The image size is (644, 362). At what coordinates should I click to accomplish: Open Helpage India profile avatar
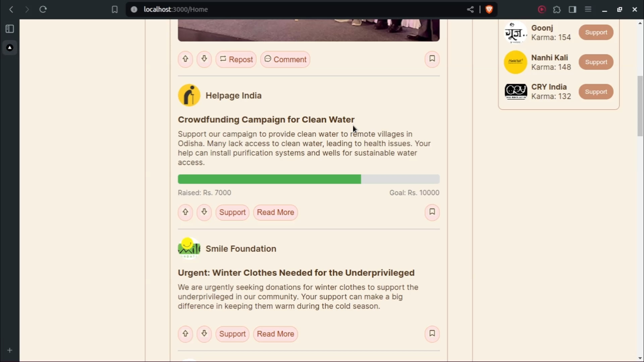[189, 96]
